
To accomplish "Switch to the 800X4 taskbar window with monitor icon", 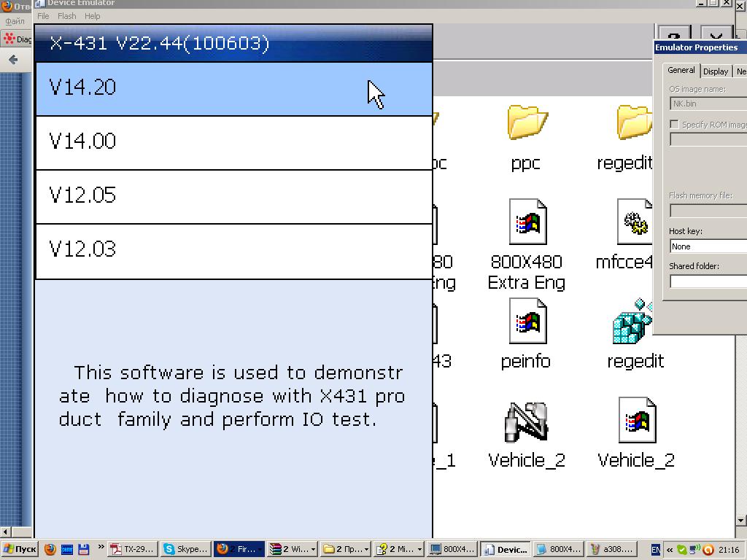I will [x=452, y=549].
